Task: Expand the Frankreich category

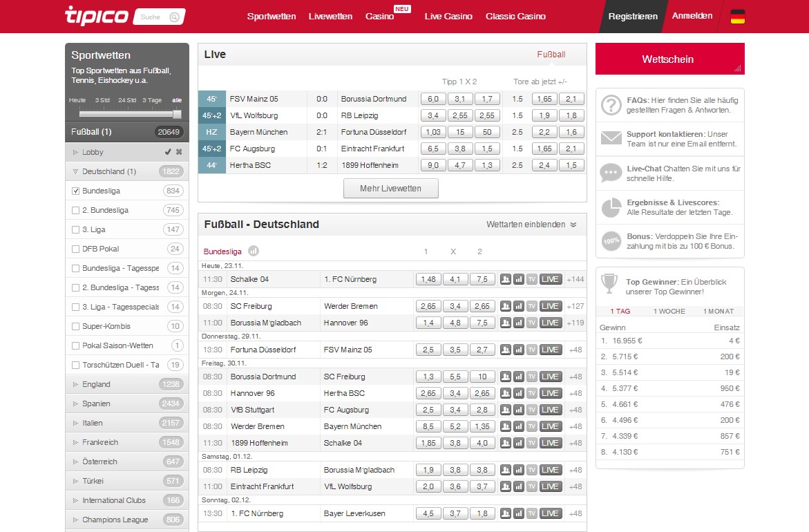Action: [x=127, y=442]
